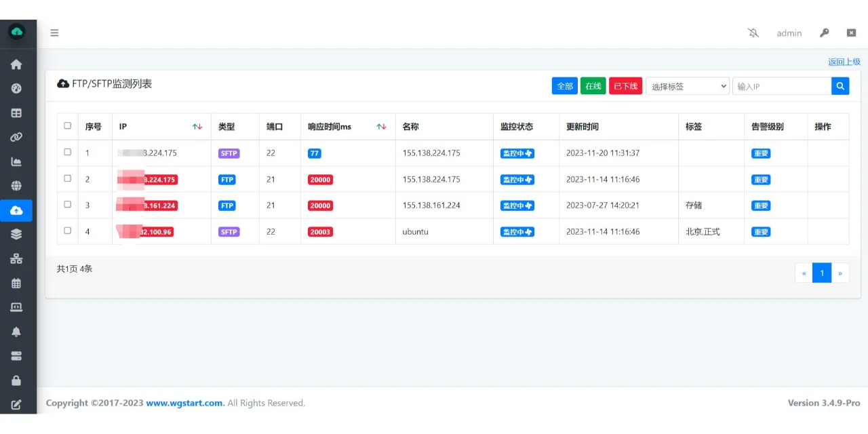Click the 77 response time badge
The height and width of the screenshot is (434, 868).
tap(314, 153)
